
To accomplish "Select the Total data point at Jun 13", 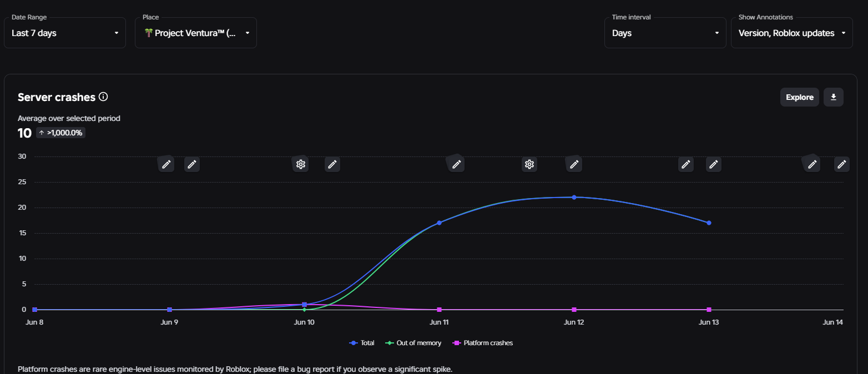I will [x=709, y=223].
